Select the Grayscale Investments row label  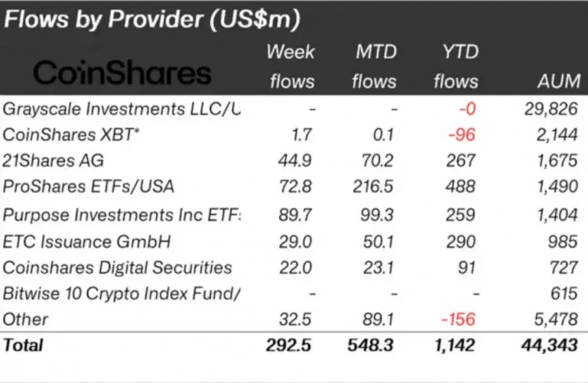(121, 109)
